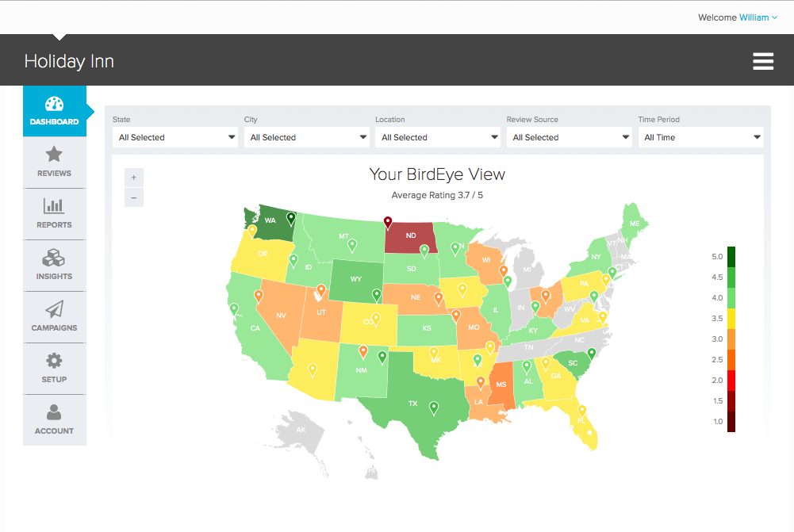The height and width of the screenshot is (532, 794).
Task: Click the Insights cubes icon
Action: click(x=54, y=258)
